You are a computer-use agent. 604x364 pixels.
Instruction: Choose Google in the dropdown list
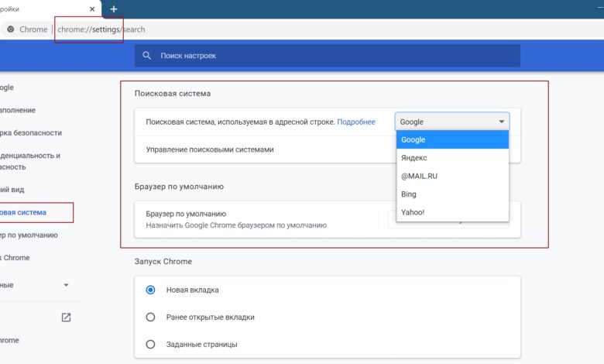[x=452, y=139]
